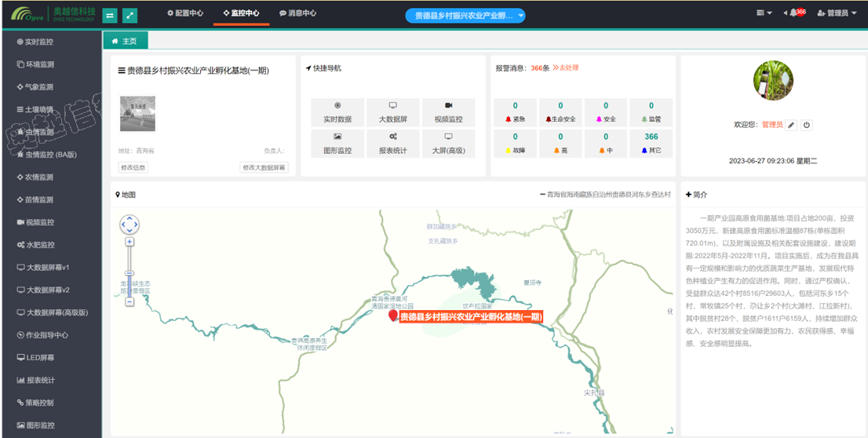Toggle fullscreen with the expand arrows button
The height and width of the screenshot is (438, 868).
click(x=130, y=15)
